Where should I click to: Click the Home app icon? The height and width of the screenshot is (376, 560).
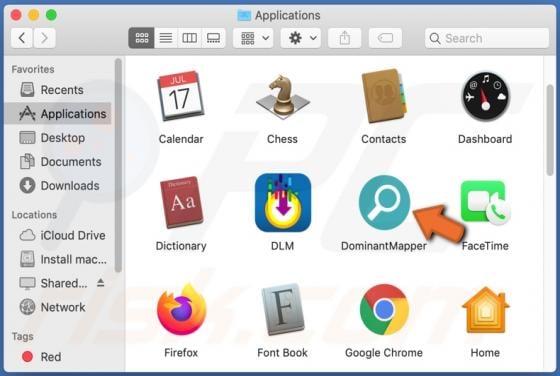pos(485,310)
